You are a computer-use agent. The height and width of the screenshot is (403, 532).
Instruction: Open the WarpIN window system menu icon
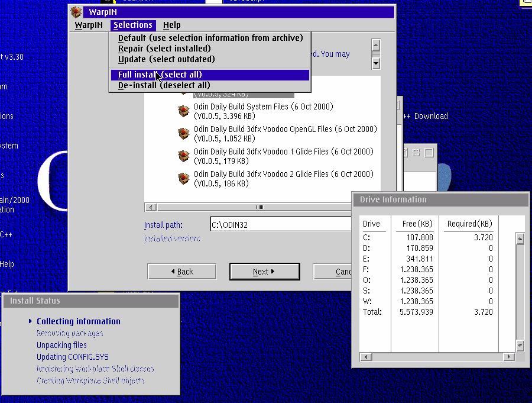(x=76, y=12)
